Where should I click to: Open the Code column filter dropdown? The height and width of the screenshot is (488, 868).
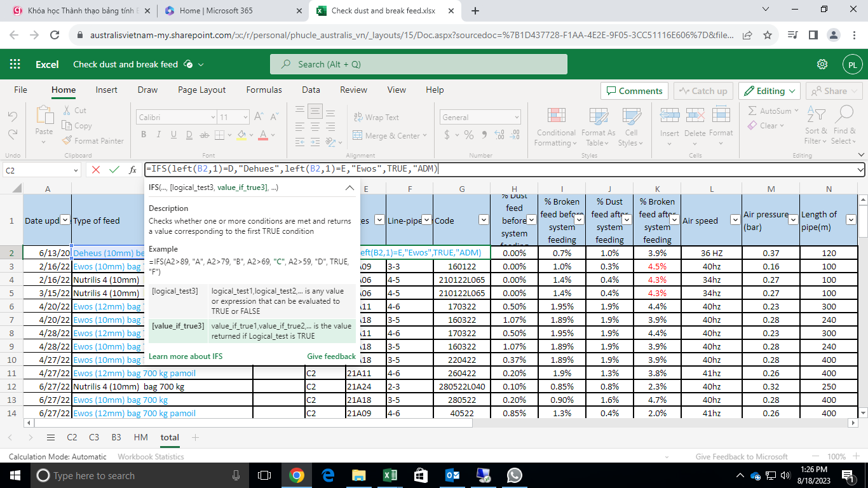(483, 220)
